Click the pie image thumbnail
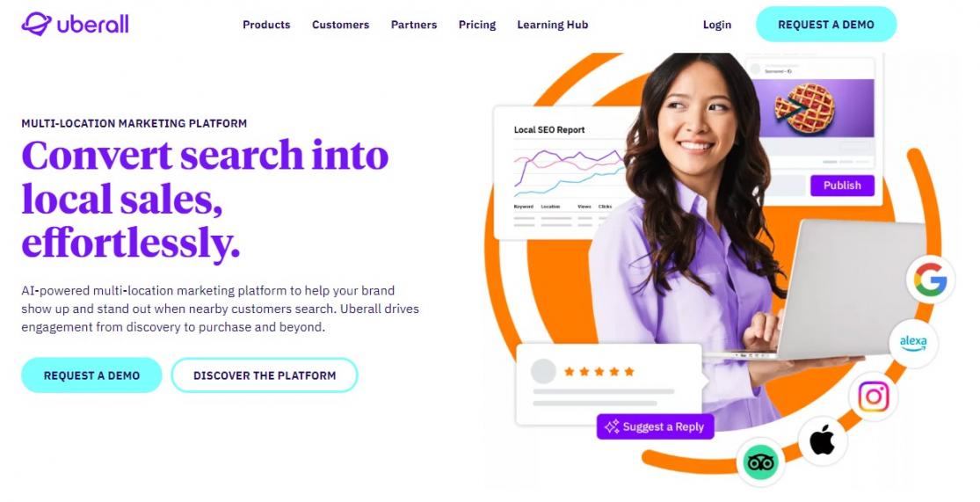The image size is (980, 502). (x=815, y=107)
